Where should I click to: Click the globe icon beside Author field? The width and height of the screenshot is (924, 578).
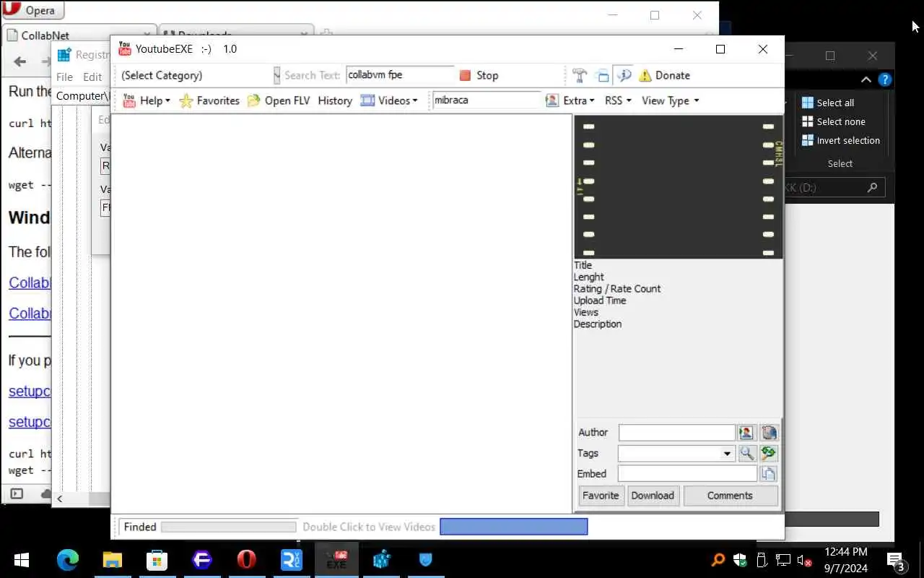tap(769, 433)
